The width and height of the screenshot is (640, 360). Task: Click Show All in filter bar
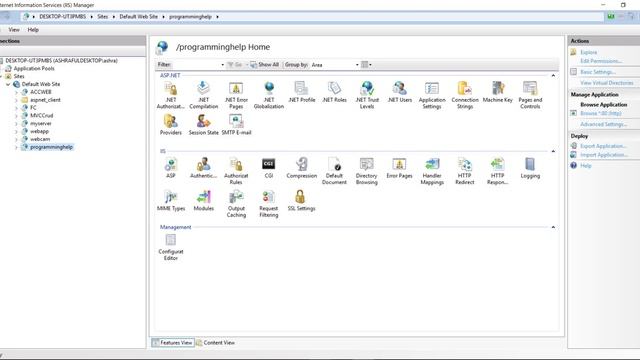[264, 64]
